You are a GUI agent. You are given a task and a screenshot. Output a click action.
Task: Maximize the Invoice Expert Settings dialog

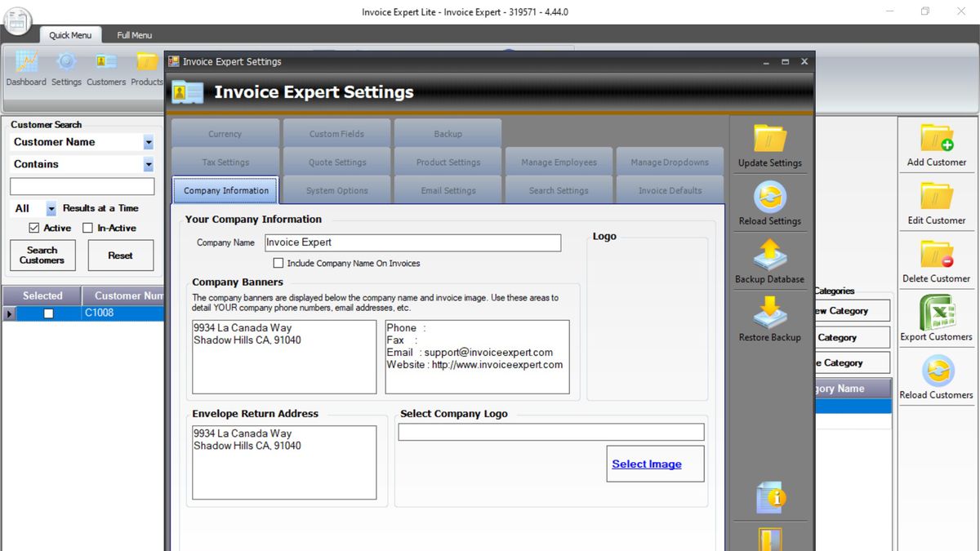tap(785, 61)
